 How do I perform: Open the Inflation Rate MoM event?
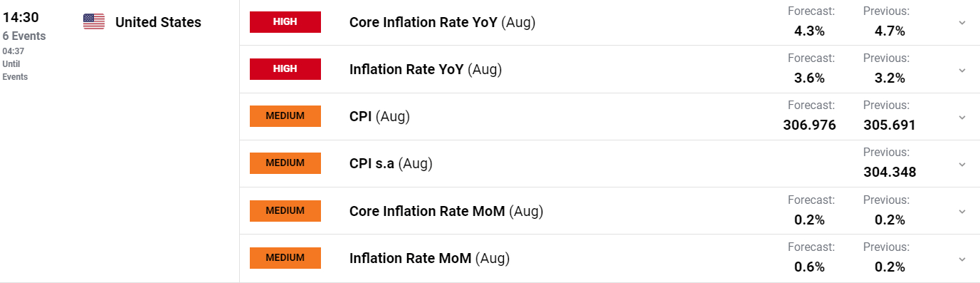429,258
